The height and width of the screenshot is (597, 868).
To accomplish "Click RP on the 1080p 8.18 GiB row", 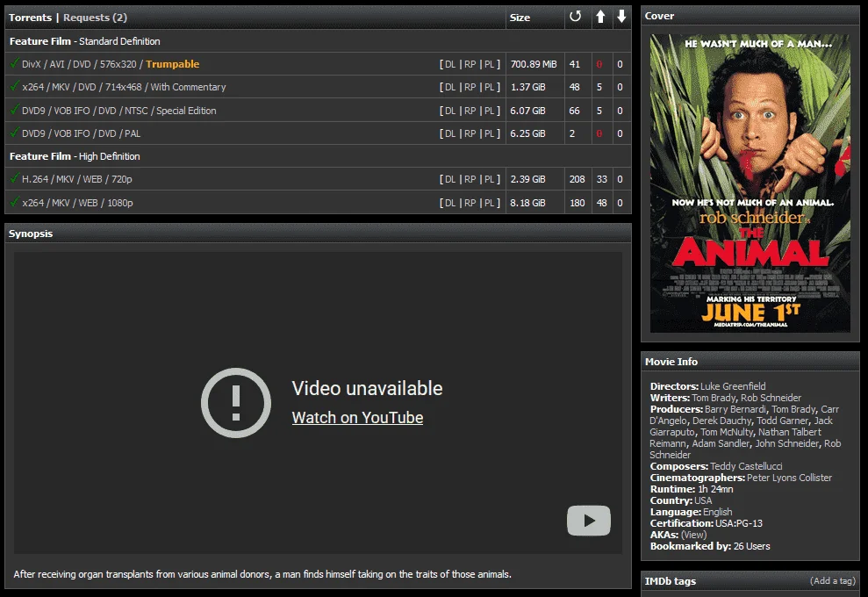I will (470, 203).
